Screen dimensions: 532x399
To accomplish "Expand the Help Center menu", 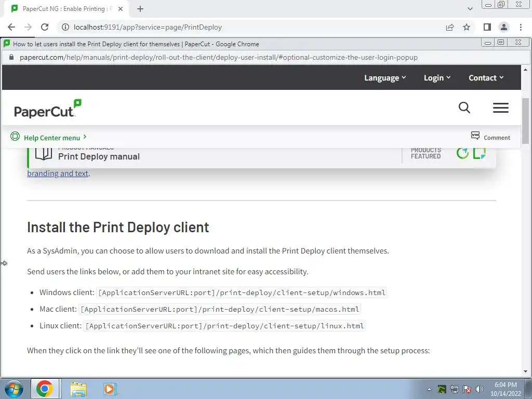I will [x=55, y=137].
